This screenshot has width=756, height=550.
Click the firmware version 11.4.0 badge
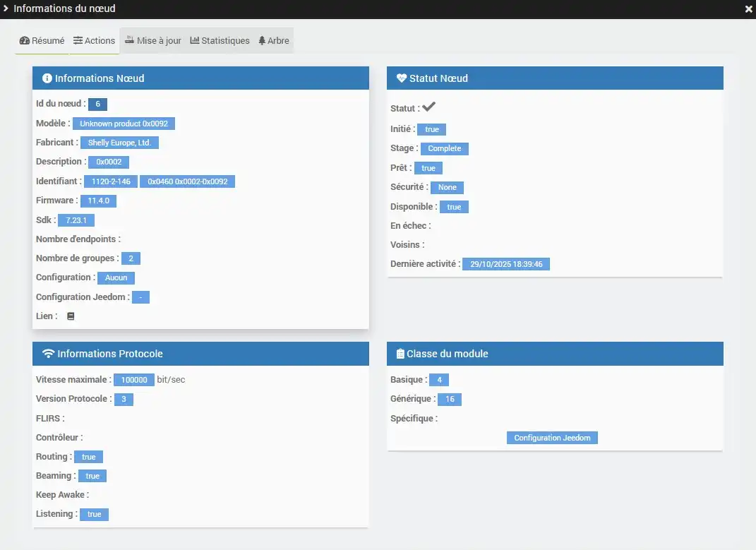[98, 201]
